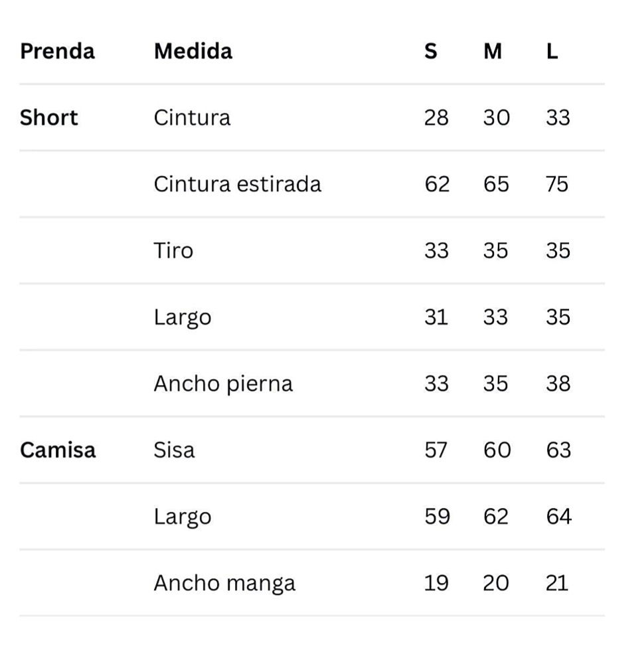The height and width of the screenshot is (660, 644).
Task: Click the L size column header
Action: coord(552,51)
